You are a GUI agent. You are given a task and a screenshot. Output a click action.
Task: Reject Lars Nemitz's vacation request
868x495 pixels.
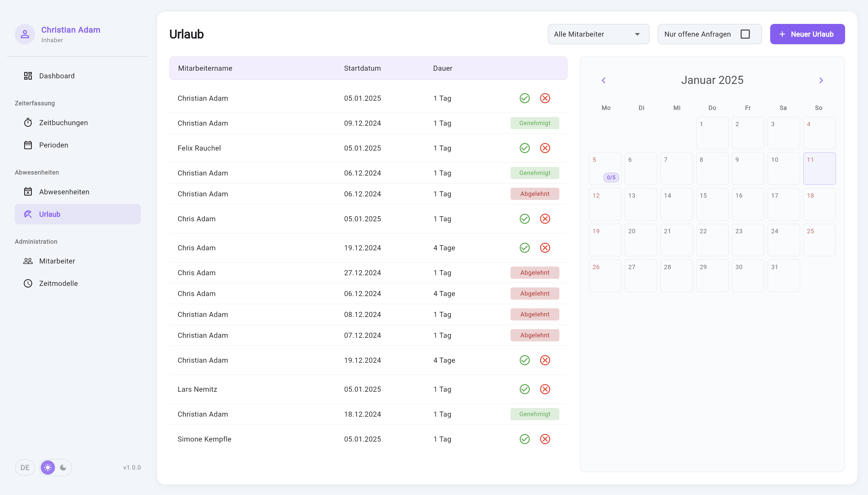coord(545,389)
